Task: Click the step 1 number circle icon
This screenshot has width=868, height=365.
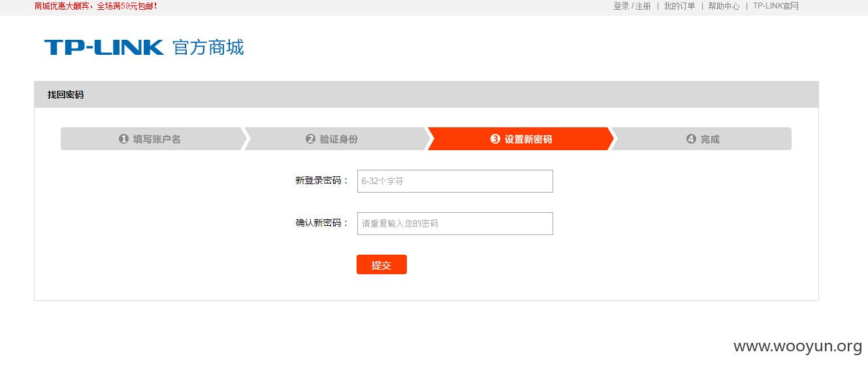Action: coord(123,139)
